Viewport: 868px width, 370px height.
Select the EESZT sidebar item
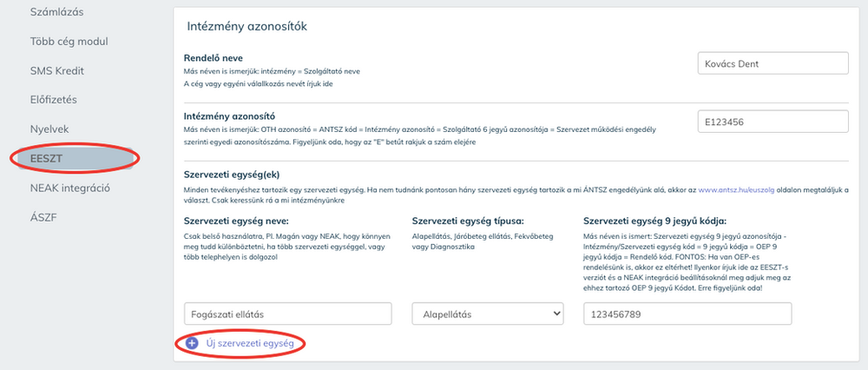tap(48, 157)
